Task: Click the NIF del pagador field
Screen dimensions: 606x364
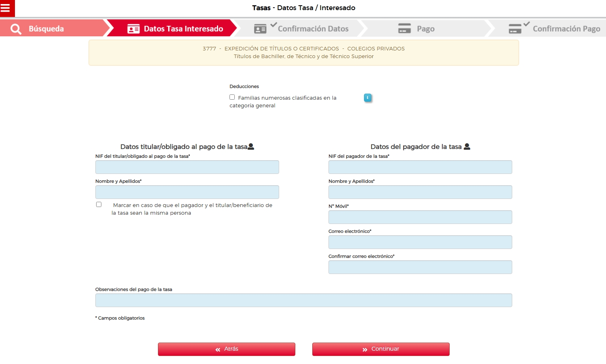Action: pos(420,167)
